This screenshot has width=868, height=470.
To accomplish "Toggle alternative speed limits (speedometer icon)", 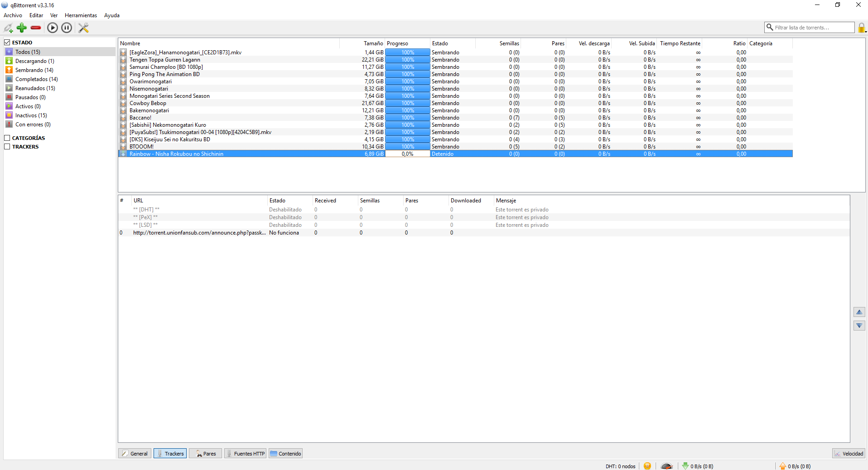I will (666, 466).
